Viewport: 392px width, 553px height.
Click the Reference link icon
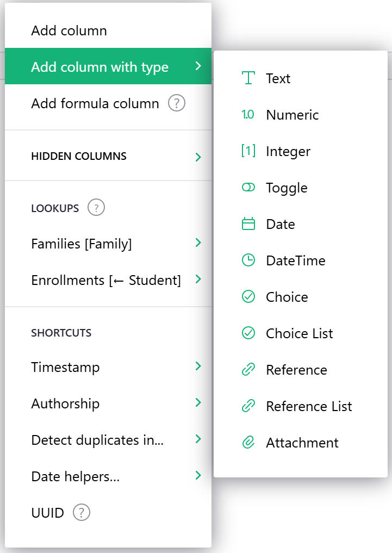[x=248, y=370]
